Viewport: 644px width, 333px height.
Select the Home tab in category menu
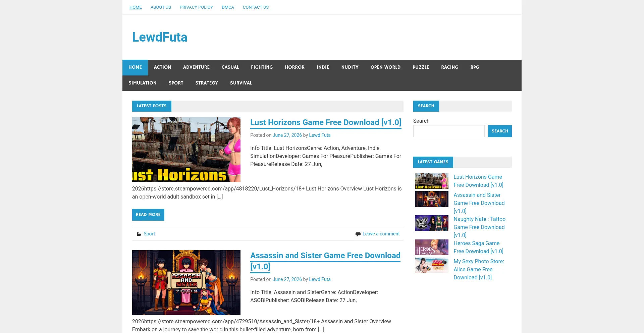coord(135,67)
